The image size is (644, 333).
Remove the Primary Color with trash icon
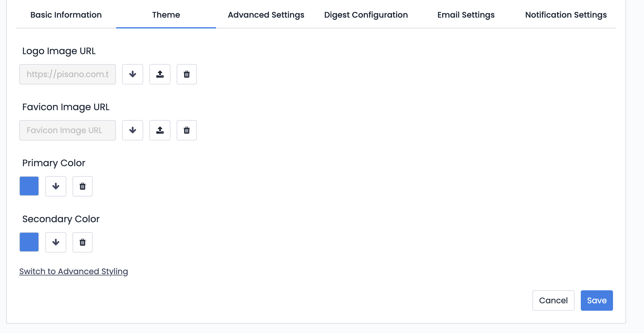(82, 186)
